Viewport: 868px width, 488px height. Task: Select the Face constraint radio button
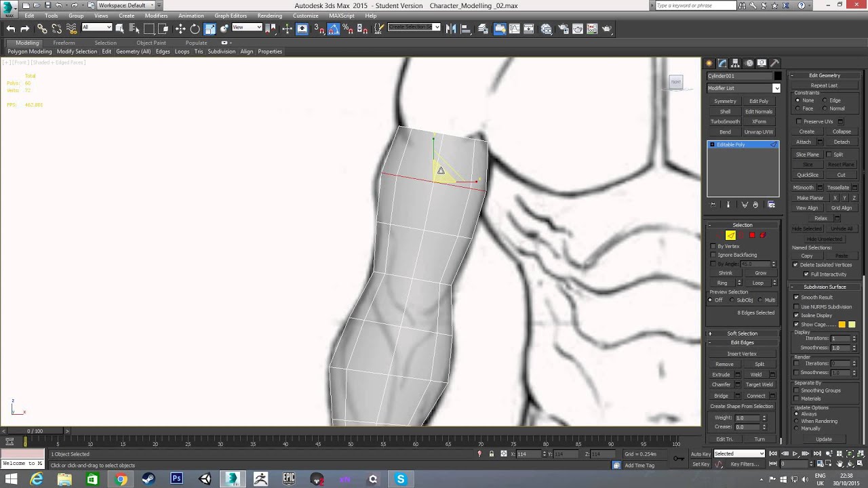pyautogui.click(x=797, y=108)
